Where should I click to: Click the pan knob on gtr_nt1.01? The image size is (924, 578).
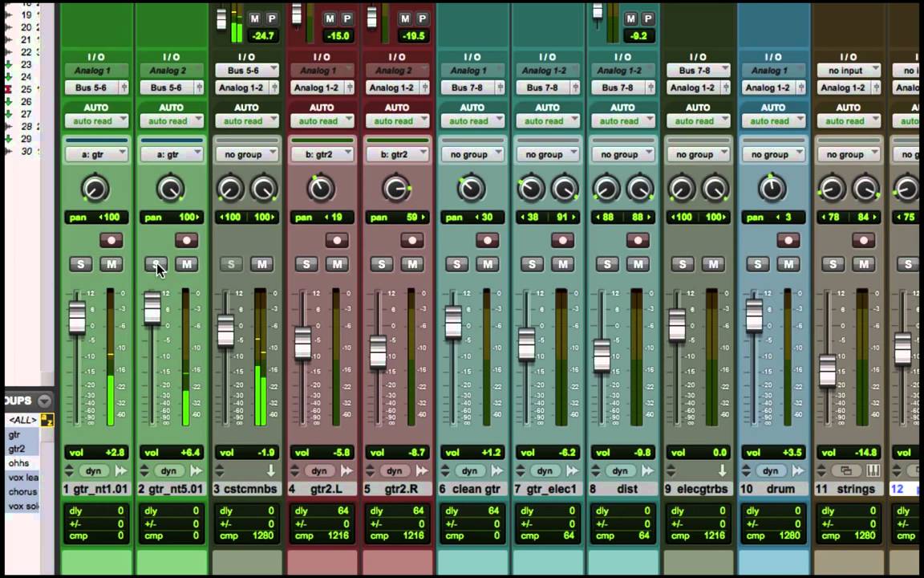pos(95,189)
